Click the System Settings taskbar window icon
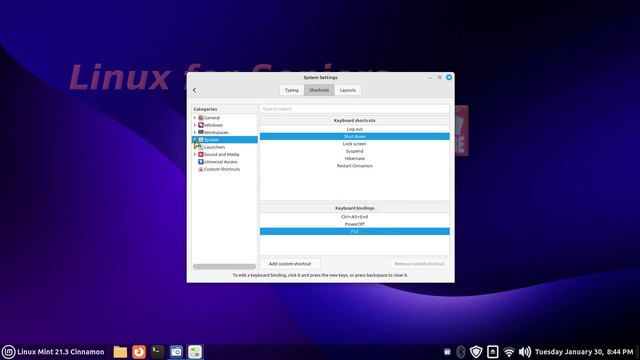The width and height of the screenshot is (640, 360). 195,351
